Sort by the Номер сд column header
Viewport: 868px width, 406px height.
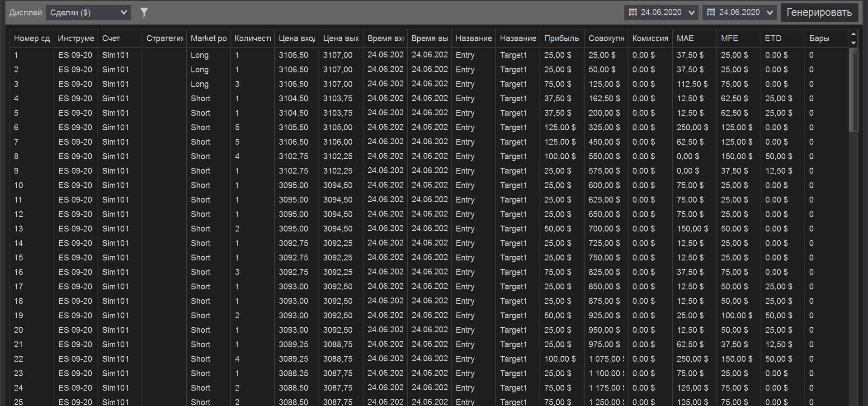click(x=32, y=38)
